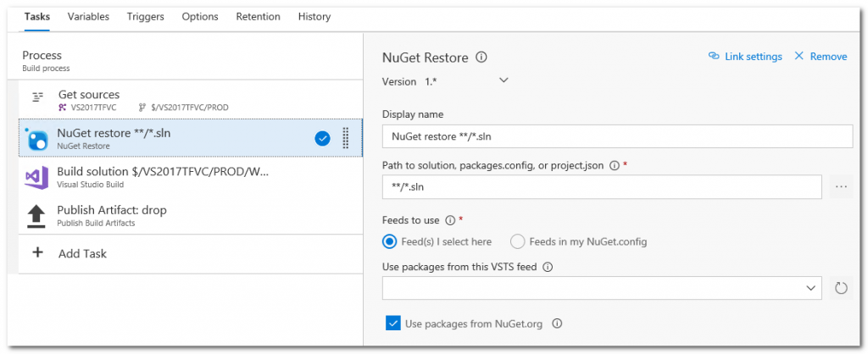868x354 pixels.
Task: Click the ellipsis browse button for solution path
Action: [x=841, y=186]
